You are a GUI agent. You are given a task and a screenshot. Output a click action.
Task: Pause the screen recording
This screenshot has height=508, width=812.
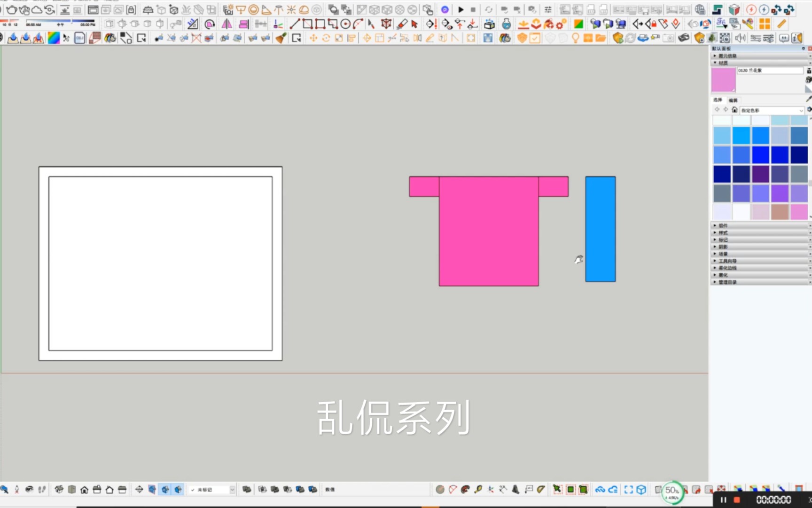click(724, 500)
